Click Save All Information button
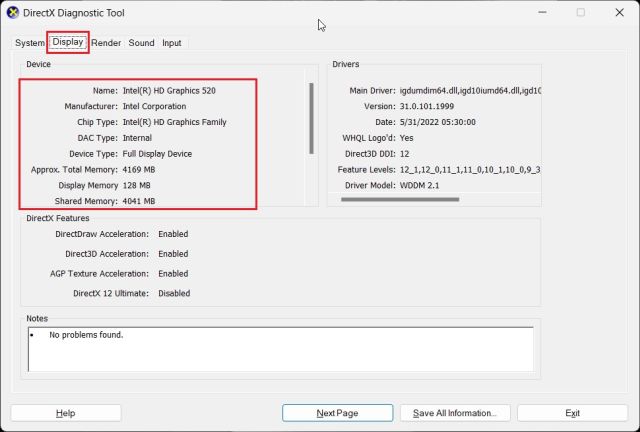This screenshot has width=640, height=432. coord(455,413)
